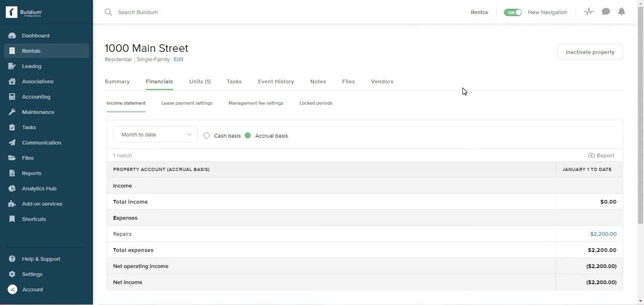Click the Maintenance wrench icon

[x=12, y=112]
